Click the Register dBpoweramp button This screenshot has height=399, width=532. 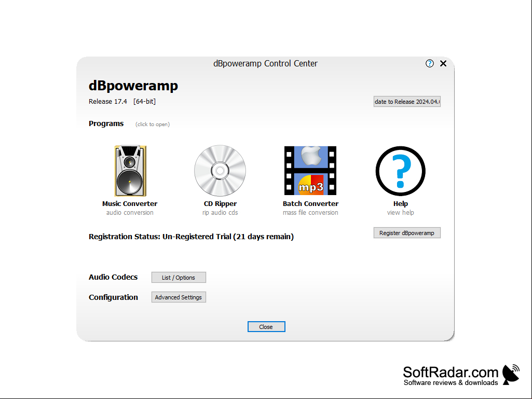coord(407,233)
